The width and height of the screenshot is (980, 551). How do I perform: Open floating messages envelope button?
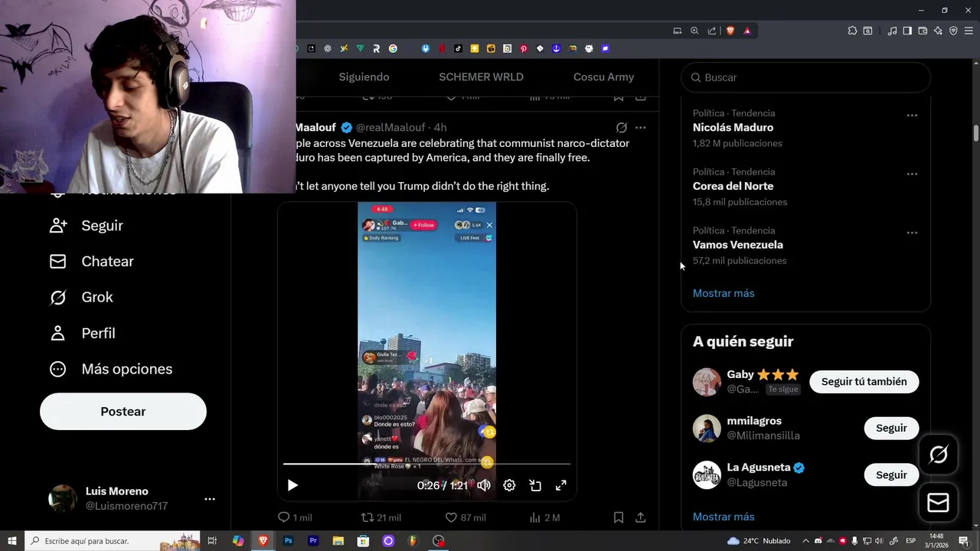point(939,503)
